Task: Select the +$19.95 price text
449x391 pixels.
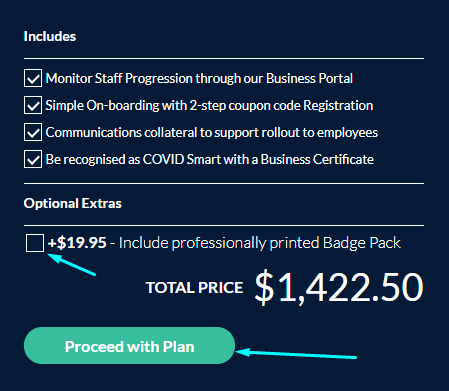Action: [x=77, y=243]
